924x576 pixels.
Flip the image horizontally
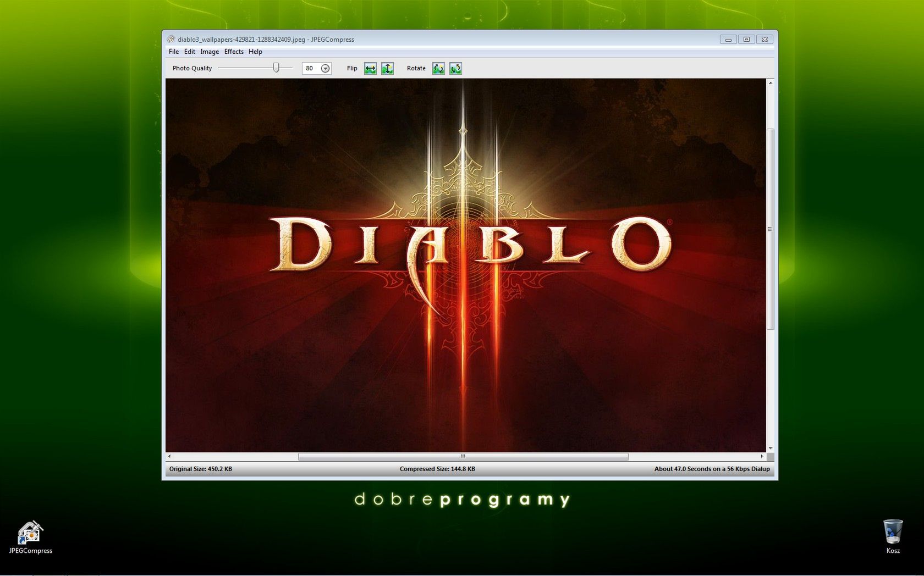pos(370,68)
